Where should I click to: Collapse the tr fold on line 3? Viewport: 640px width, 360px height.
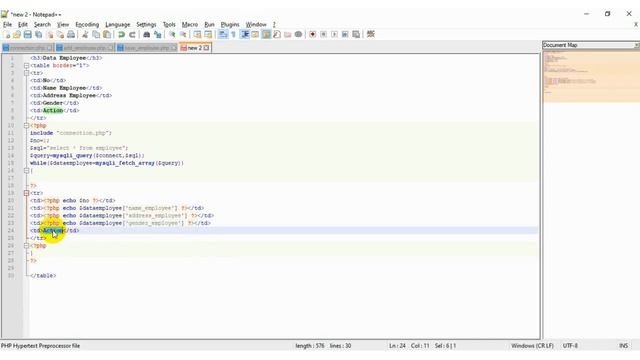tap(27, 73)
